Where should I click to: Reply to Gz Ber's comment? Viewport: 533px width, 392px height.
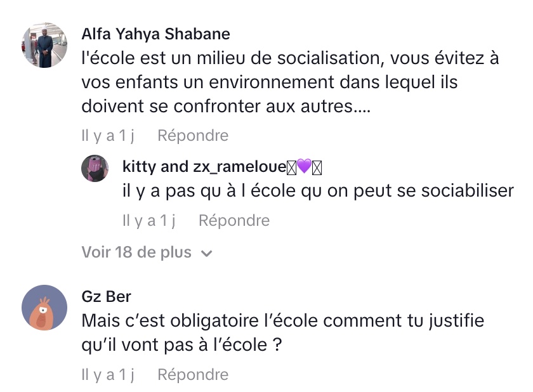coord(192,374)
